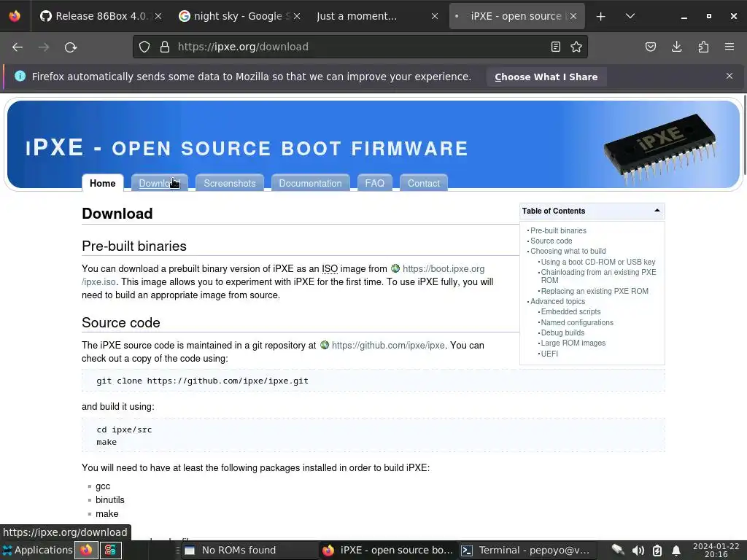Open the volume speaker tray icon
This screenshot has width=747, height=560.
638,551
